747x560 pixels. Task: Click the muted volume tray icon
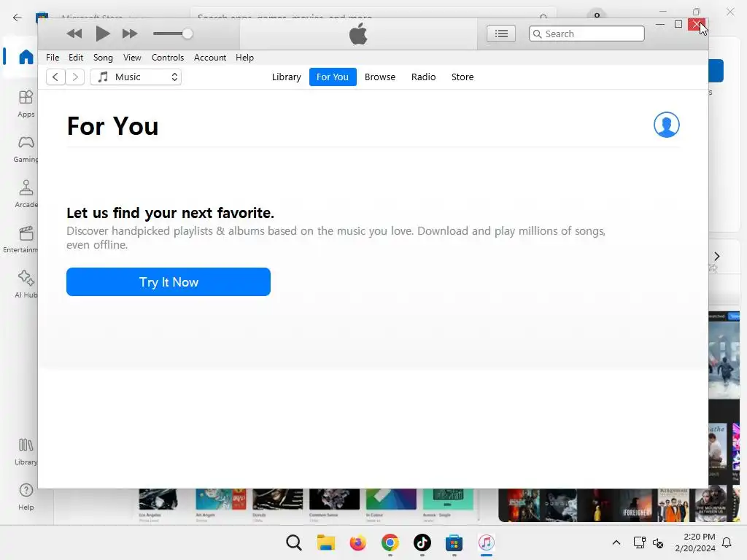coord(658,542)
